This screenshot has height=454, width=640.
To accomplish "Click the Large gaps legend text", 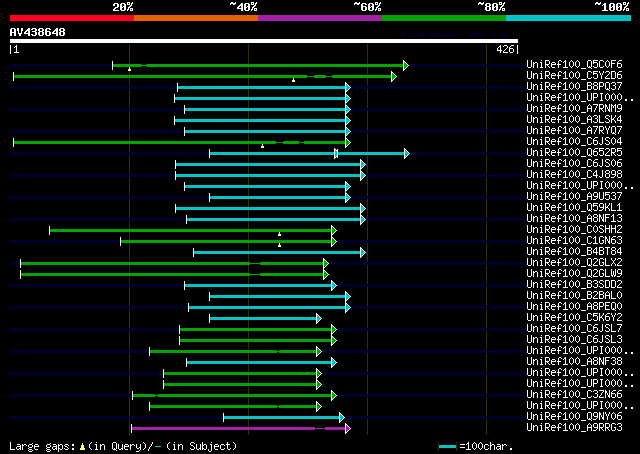I will (123, 446).
